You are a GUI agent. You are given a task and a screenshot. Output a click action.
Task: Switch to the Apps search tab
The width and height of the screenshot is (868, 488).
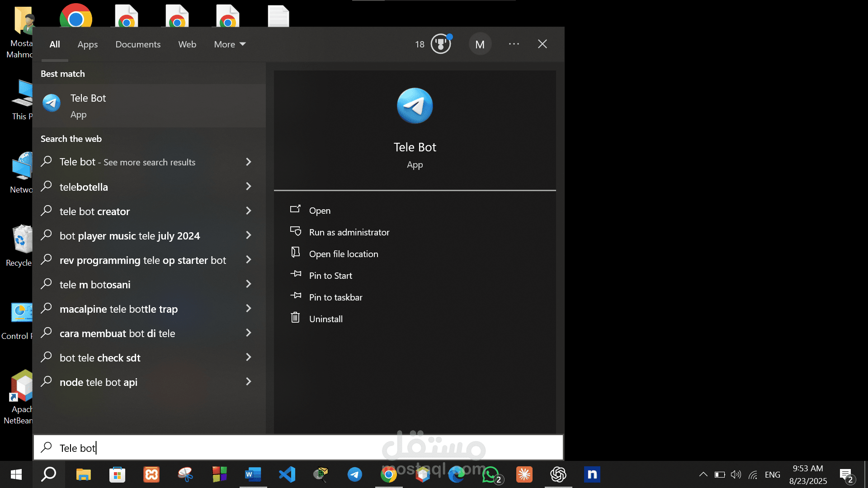click(87, 44)
